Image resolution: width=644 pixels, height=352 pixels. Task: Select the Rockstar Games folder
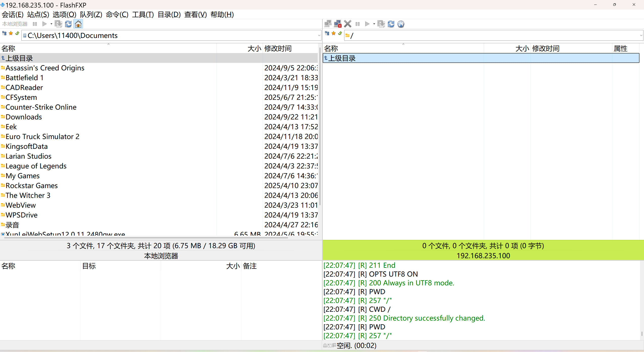[32, 186]
